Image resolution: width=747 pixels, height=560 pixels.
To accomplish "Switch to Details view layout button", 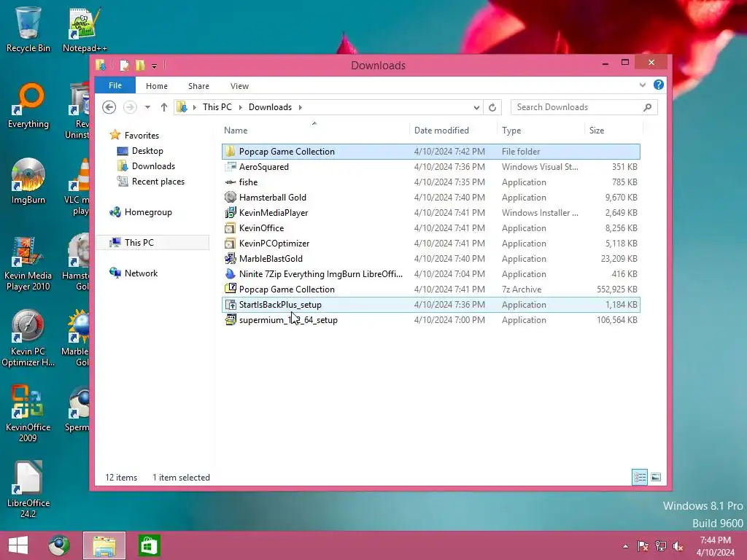I will 640,477.
